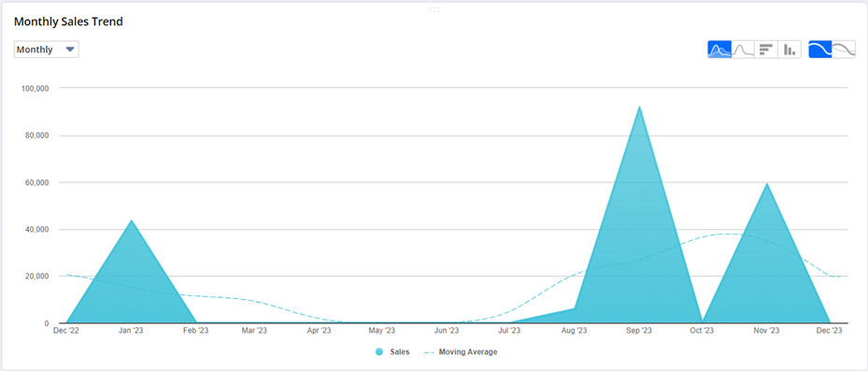The width and height of the screenshot is (868, 371).
Task: Select the single smooth curve option
Action: [x=820, y=50]
